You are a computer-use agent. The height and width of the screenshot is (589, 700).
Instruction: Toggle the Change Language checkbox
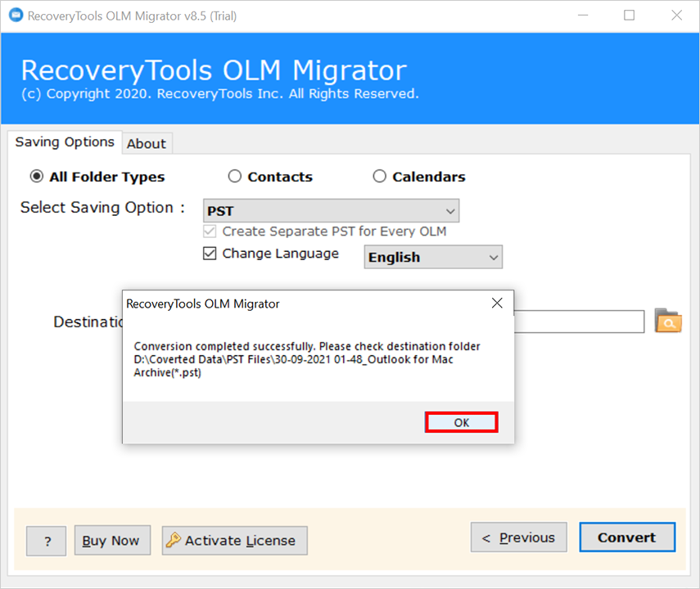[210, 254]
